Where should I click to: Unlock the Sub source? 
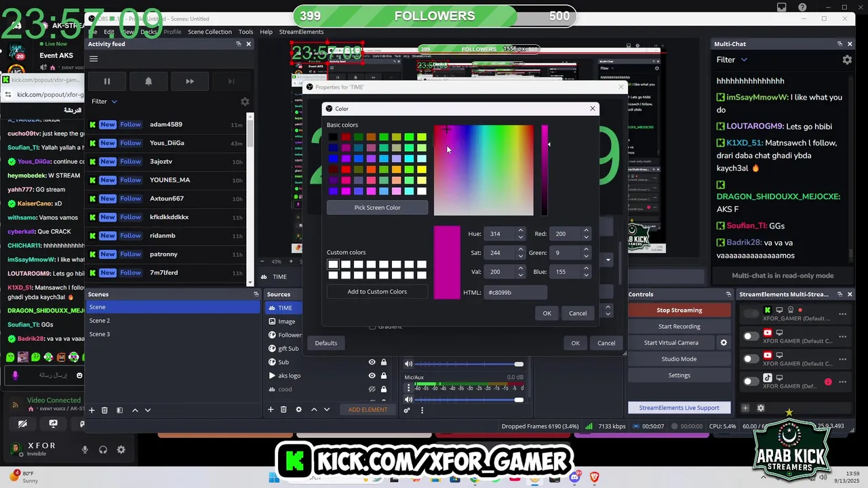(x=384, y=362)
